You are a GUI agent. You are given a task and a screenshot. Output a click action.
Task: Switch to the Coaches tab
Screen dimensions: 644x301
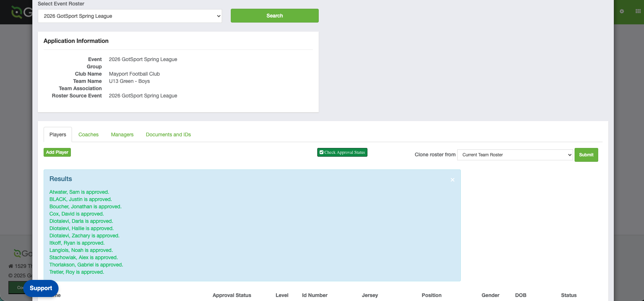click(88, 135)
